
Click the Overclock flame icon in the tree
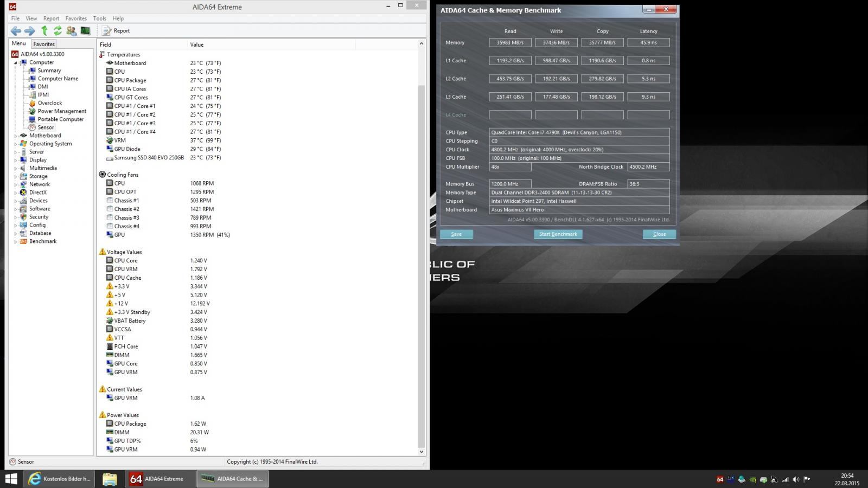(32, 103)
